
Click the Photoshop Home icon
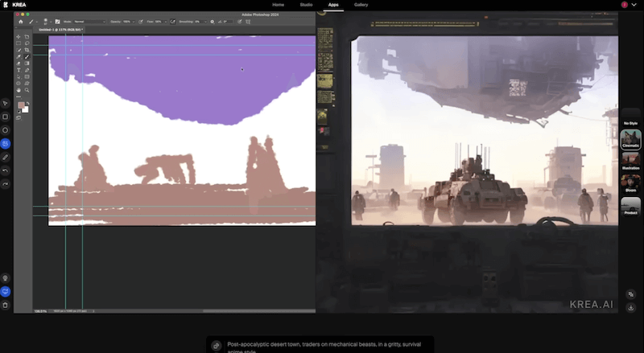point(21,22)
